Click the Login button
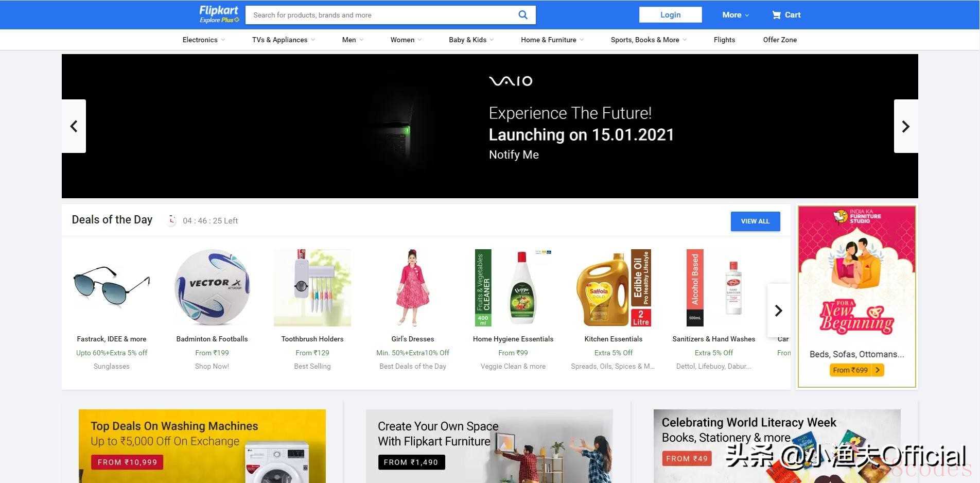This screenshot has height=483, width=980. [670, 15]
